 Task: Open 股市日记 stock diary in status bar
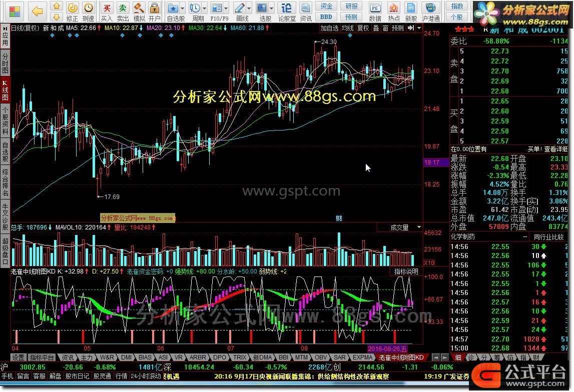coord(77,376)
